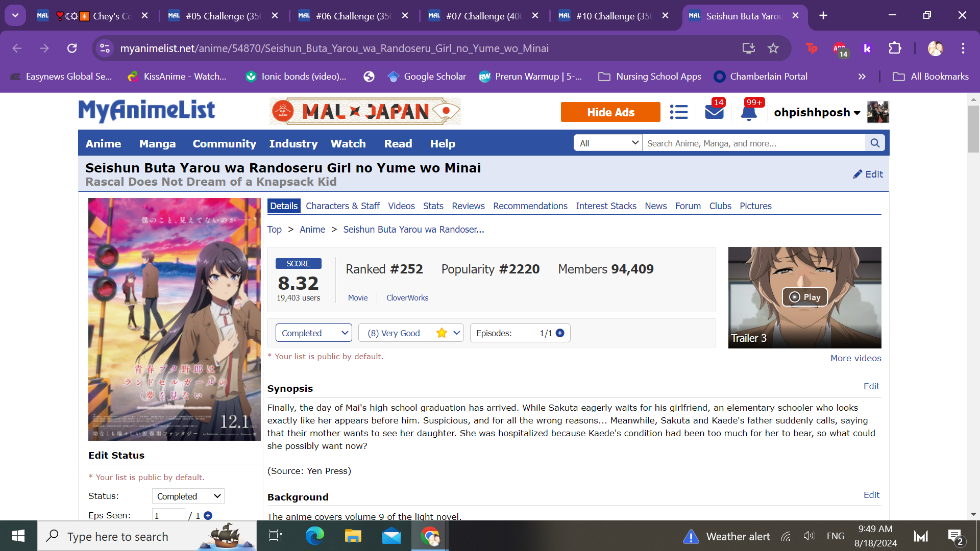Open the Completed status dropdown
Screen dimensions: 980x551
pyautogui.click(x=313, y=333)
